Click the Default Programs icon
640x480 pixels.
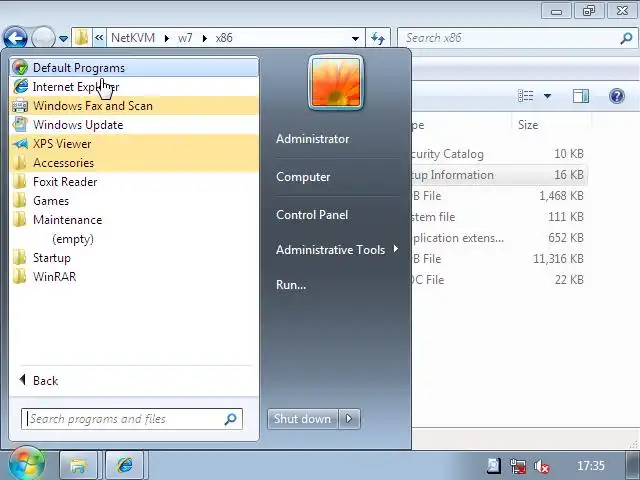coord(20,67)
